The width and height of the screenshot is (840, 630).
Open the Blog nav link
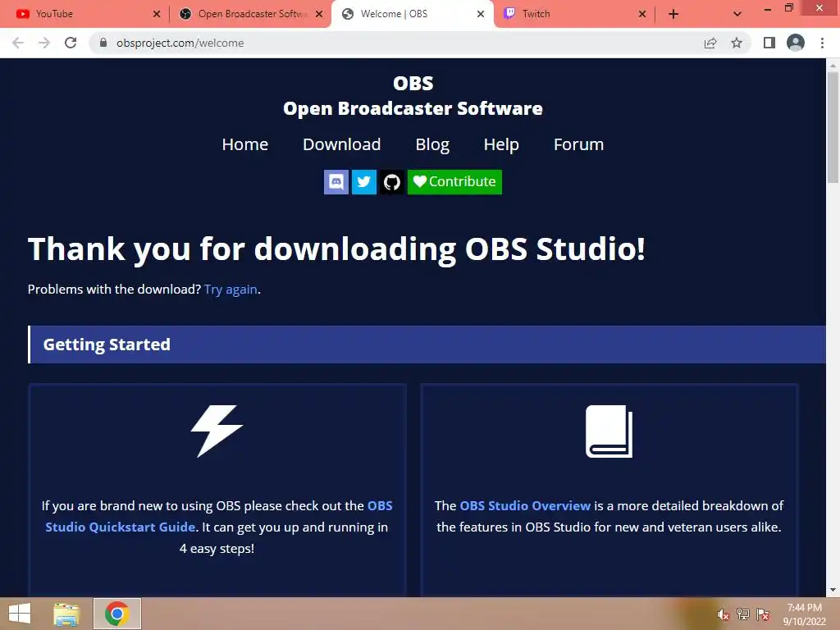click(x=432, y=144)
